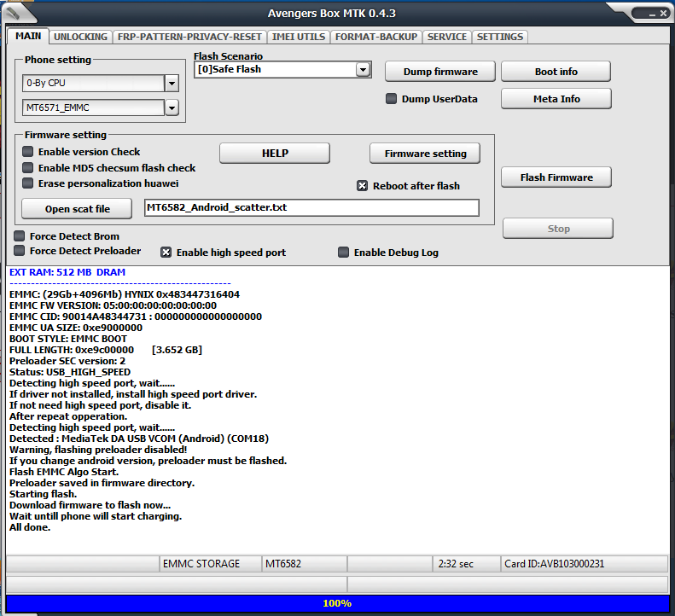
Task: Toggle the Dump UserData checkbox
Action: pos(391,99)
